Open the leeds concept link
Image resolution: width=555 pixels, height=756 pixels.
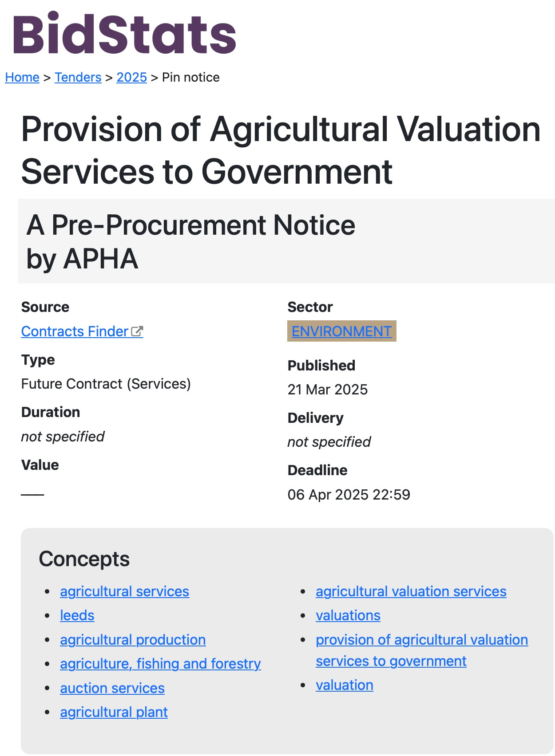(77, 615)
